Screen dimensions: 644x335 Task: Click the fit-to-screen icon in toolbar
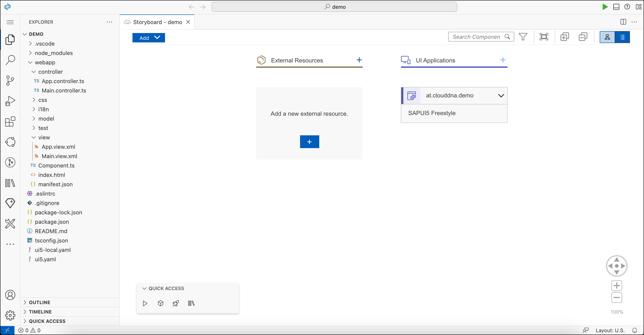coord(544,36)
